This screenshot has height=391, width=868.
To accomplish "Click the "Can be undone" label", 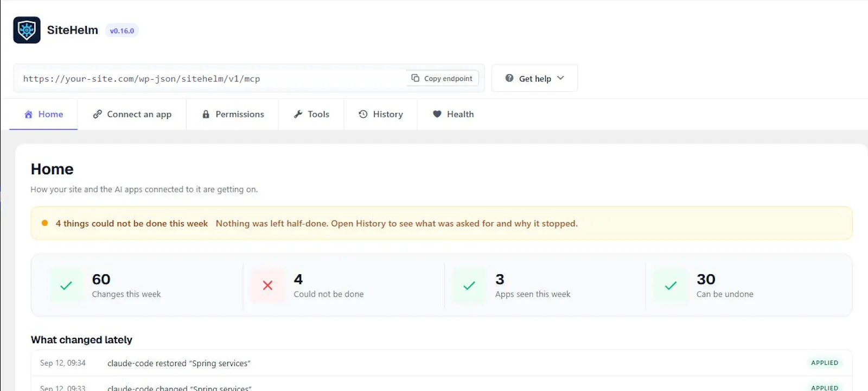I will (x=725, y=294).
